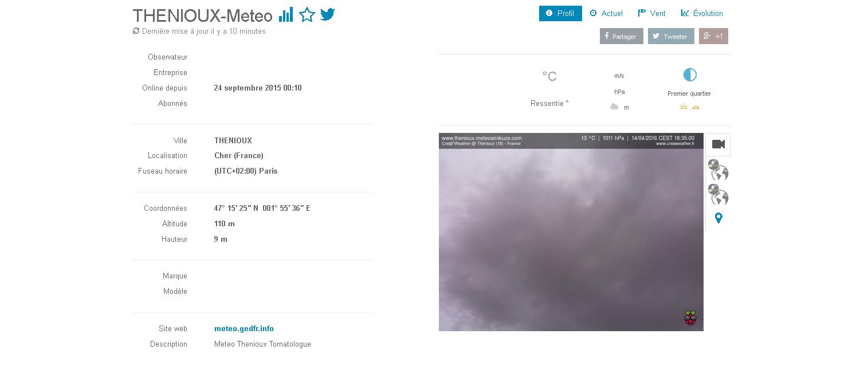Click the bar chart statistics icon
The image size is (868, 369).
(x=286, y=15)
